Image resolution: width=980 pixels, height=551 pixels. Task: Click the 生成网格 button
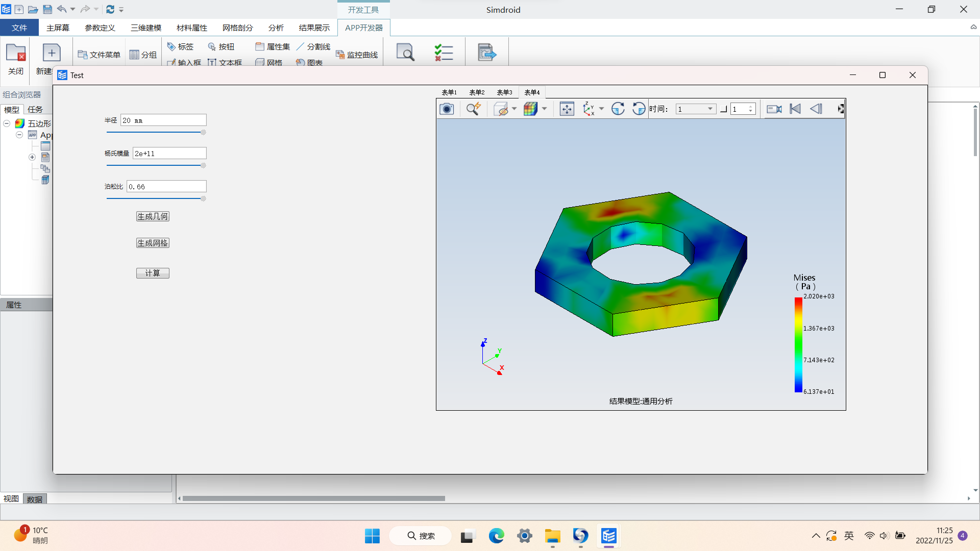pos(153,243)
